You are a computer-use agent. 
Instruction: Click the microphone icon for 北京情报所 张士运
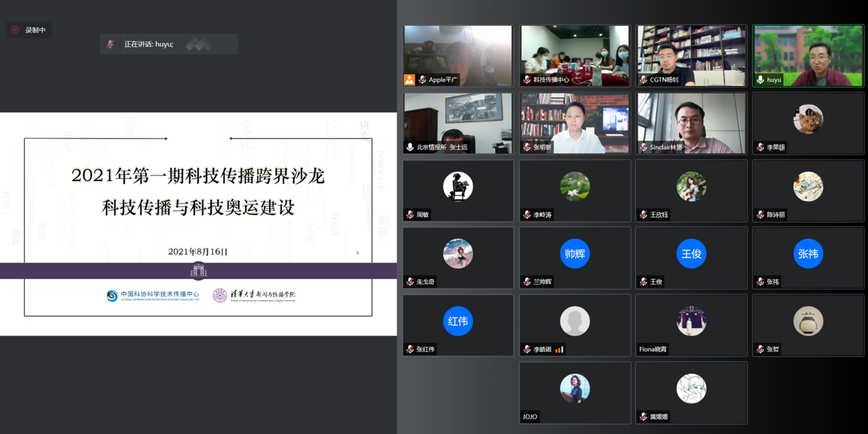[x=410, y=147]
